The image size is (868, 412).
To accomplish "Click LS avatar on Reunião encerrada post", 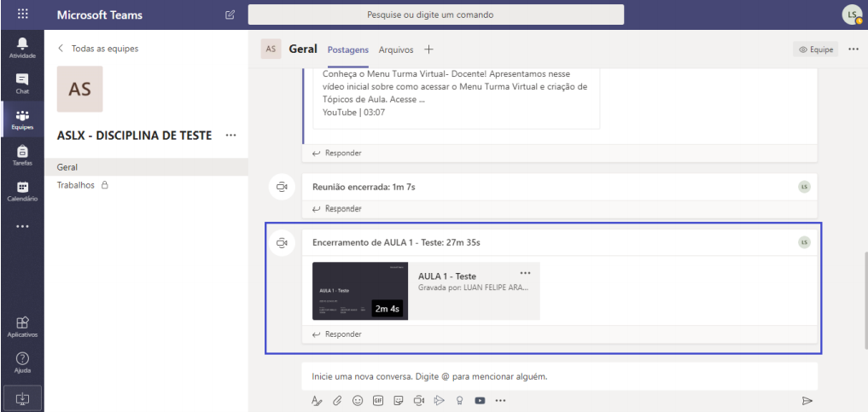I will (804, 186).
